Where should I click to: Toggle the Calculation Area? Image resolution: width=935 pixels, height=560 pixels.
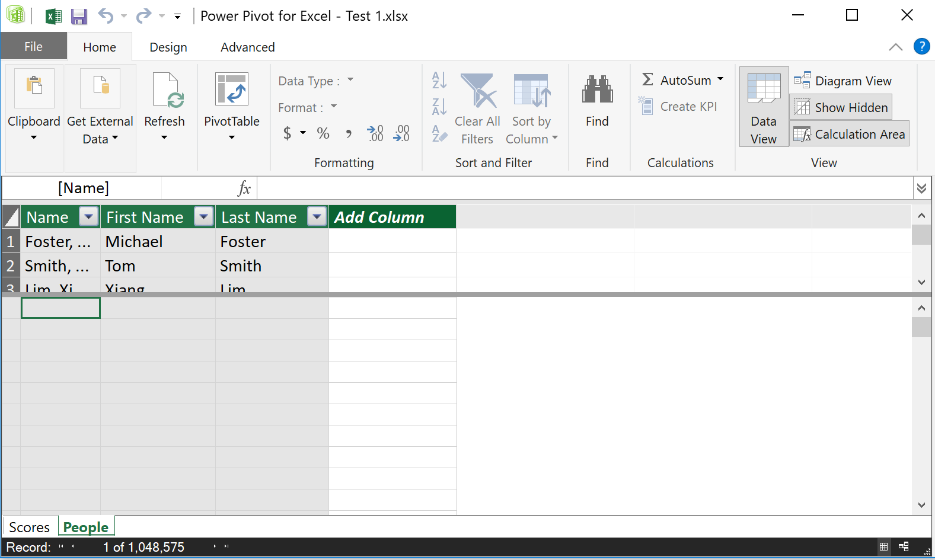click(x=849, y=134)
